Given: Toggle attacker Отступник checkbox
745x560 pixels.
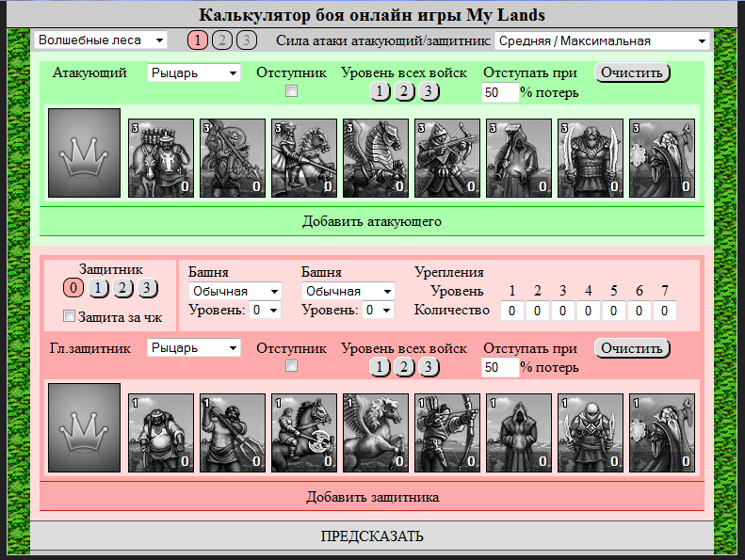Looking at the screenshot, I should pyautogui.click(x=291, y=90).
